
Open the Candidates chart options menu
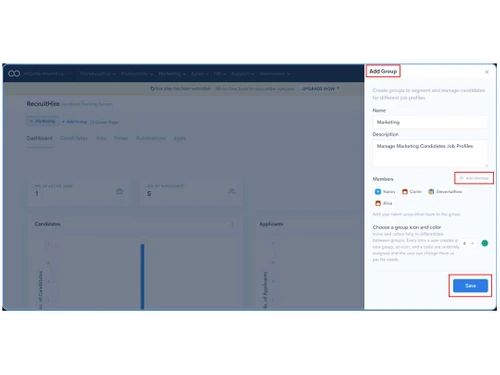point(232,225)
